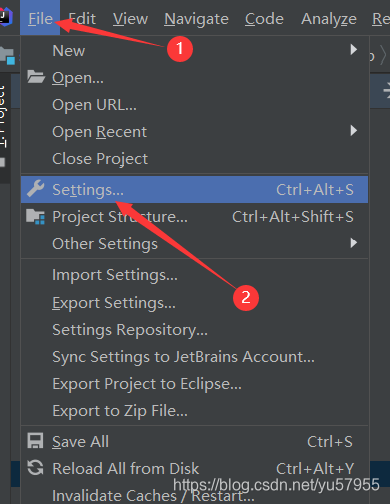
Task: Click the Project Structure folder icon
Action: click(x=35, y=216)
